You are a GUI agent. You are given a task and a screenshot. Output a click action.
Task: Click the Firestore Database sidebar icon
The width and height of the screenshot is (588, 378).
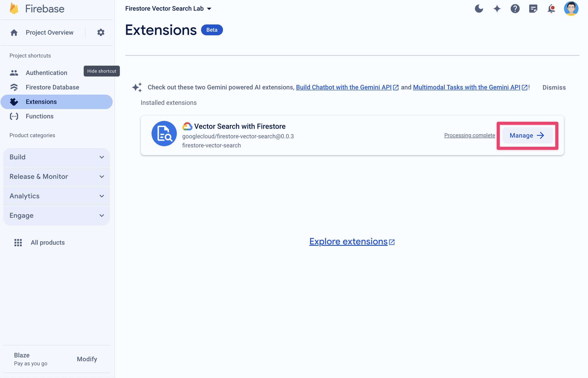(x=14, y=87)
